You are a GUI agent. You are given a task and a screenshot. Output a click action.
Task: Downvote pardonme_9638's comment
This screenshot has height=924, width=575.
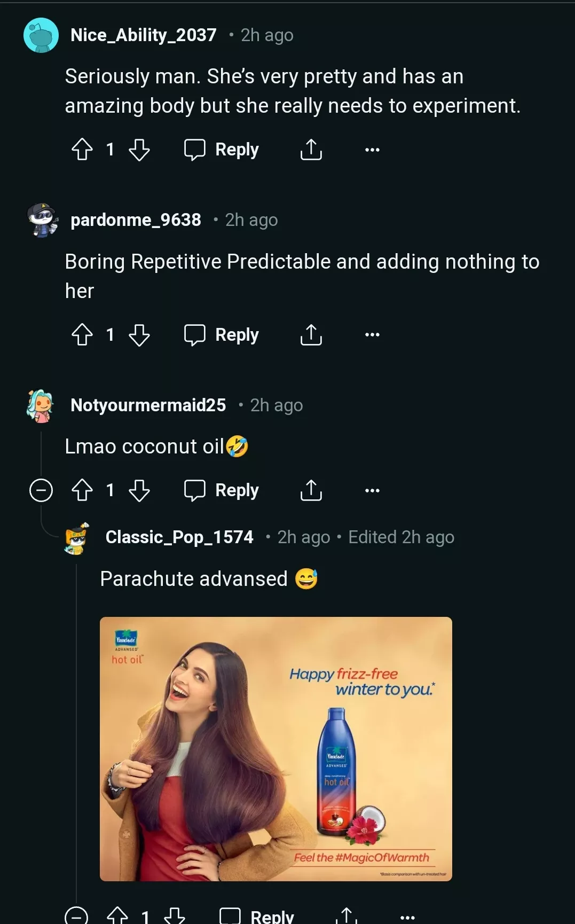tap(139, 335)
